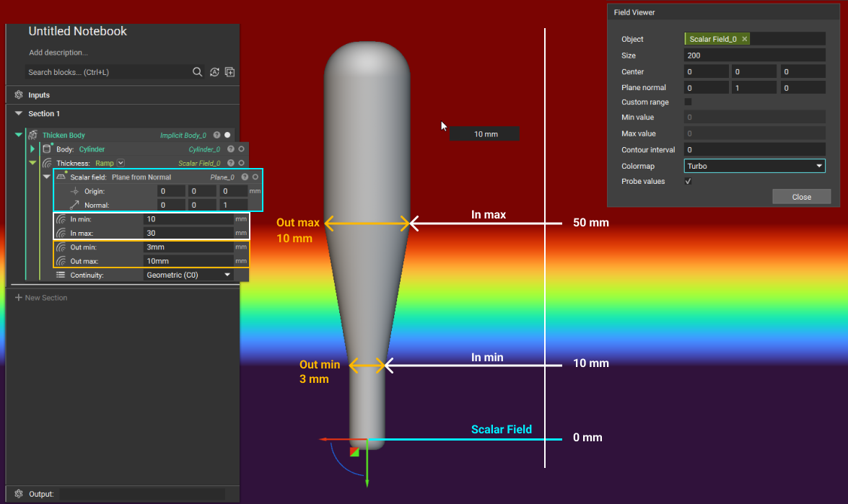Viewport: 848px width, 504px height.
Task: Collapse the Thickness Ramp row
Action: click(32, 163)
